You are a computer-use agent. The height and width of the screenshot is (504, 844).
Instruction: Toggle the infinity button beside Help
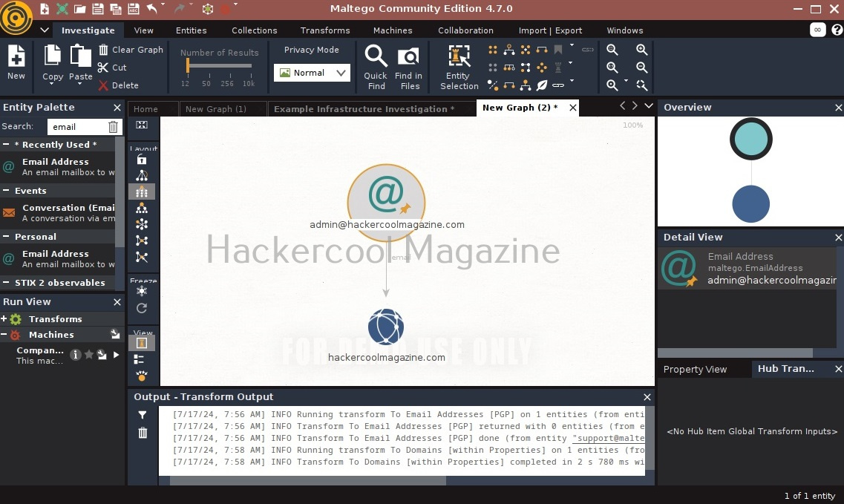point(817,30)
